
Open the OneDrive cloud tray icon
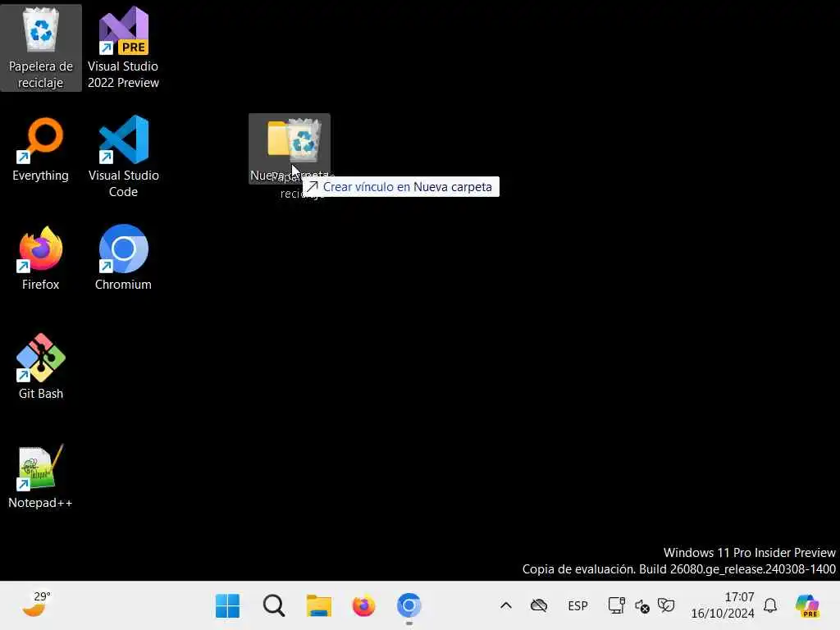(x=539, y=606)
